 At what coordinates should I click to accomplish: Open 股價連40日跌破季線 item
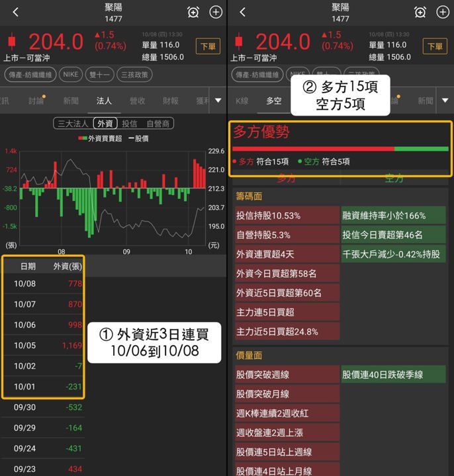(393, 375)
